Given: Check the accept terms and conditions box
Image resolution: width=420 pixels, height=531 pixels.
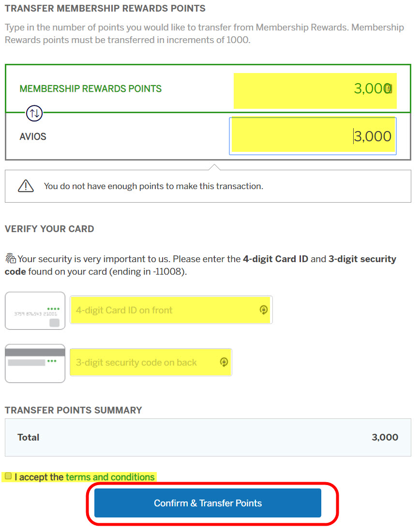Looking at the screenshot, I should [8, 476].
